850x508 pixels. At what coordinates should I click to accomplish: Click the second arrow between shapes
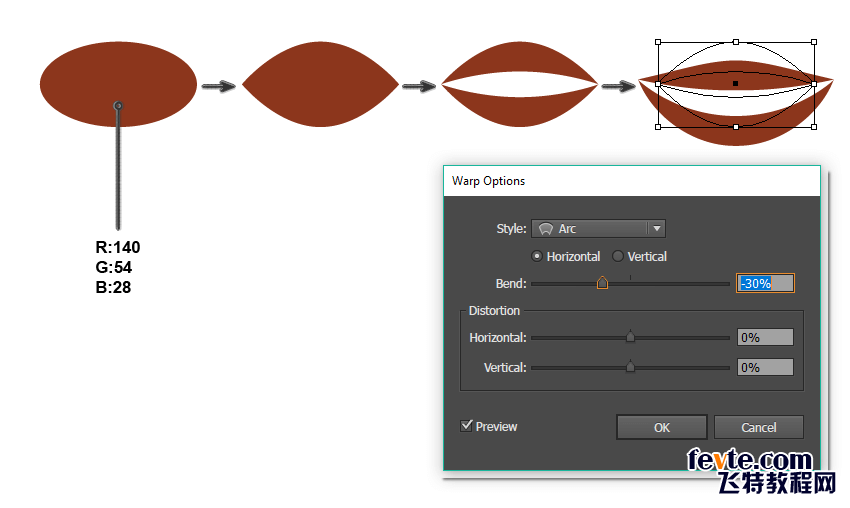click(x=419, y=86)
